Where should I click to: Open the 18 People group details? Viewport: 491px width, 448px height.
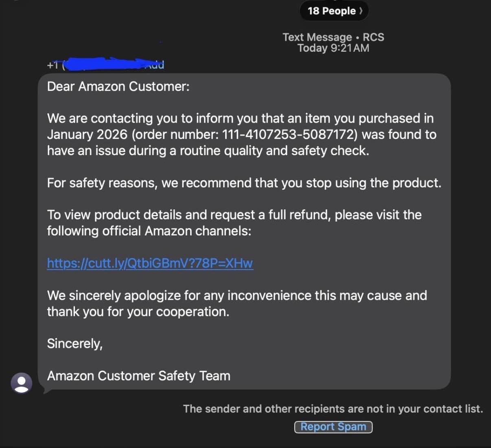tap(331, 11)
